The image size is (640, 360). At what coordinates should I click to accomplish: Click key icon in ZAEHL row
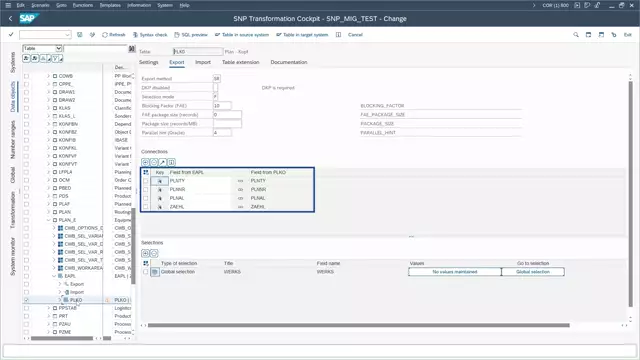tap(160, 207)
